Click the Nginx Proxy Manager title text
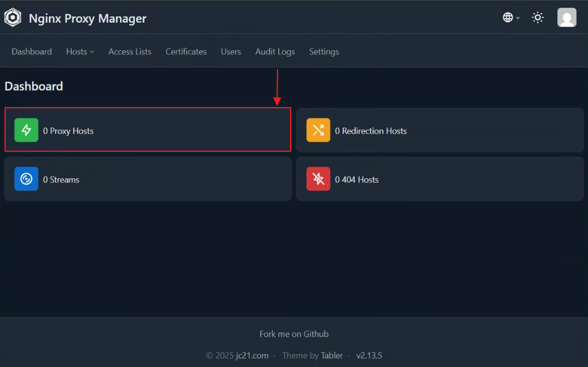 click(87, 18)
